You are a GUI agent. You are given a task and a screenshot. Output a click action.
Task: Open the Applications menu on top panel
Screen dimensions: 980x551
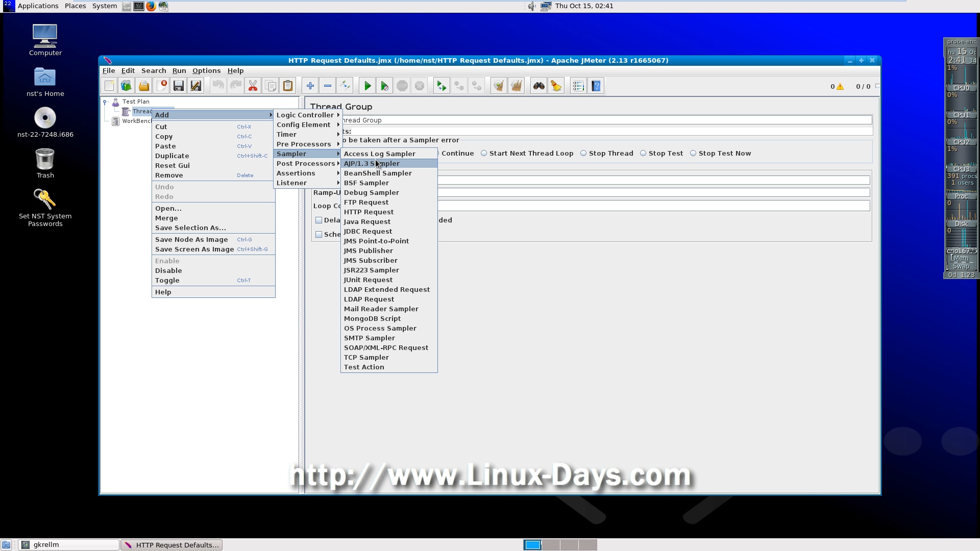point(38,6)
